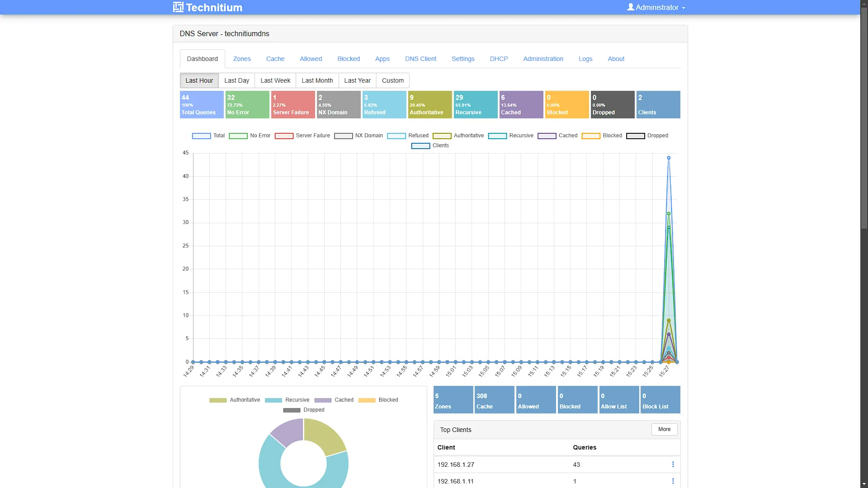The height and width of the screenshot is (488, 868).
Task: Toggle Total series in chart legend
Action: pyautogui.click(x=208, y=136)
